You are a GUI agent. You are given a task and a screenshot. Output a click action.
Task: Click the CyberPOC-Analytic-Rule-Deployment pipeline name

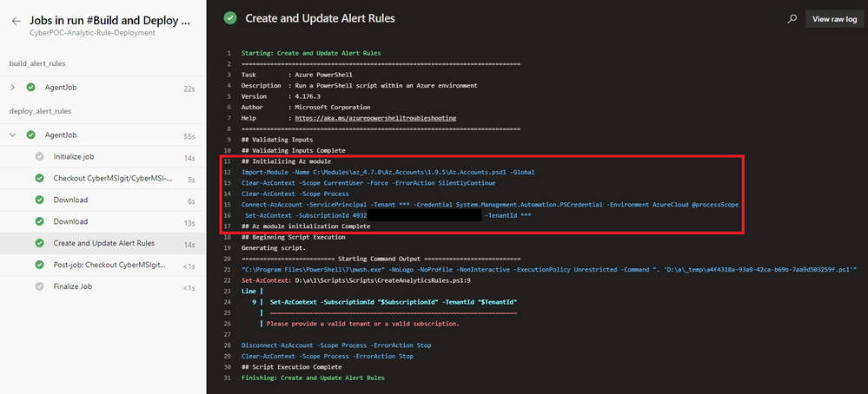[92, 33]
